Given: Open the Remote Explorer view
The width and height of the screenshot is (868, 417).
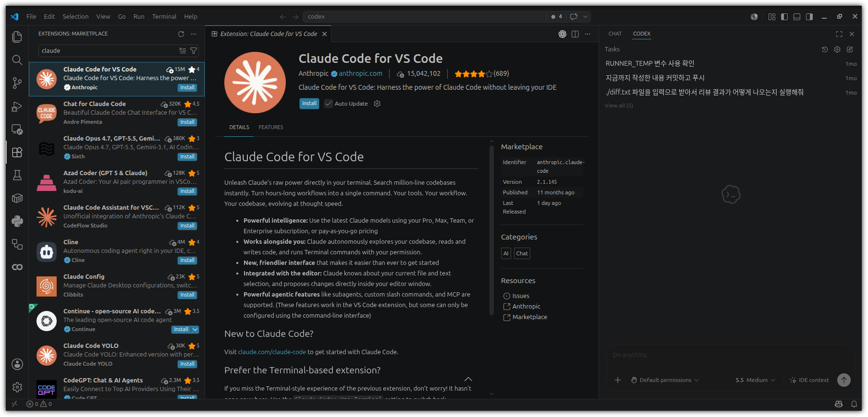Looking at the screenshot, I should [17, 129].
